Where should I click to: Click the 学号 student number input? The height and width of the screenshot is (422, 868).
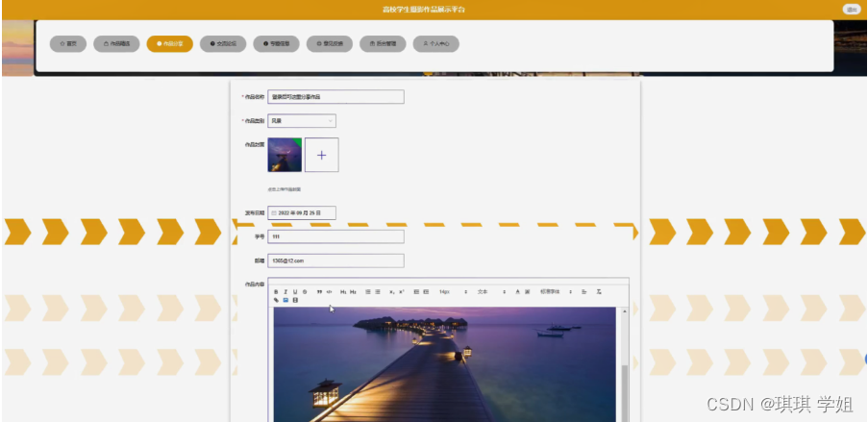pyautogui.click(x=335, y=236)
